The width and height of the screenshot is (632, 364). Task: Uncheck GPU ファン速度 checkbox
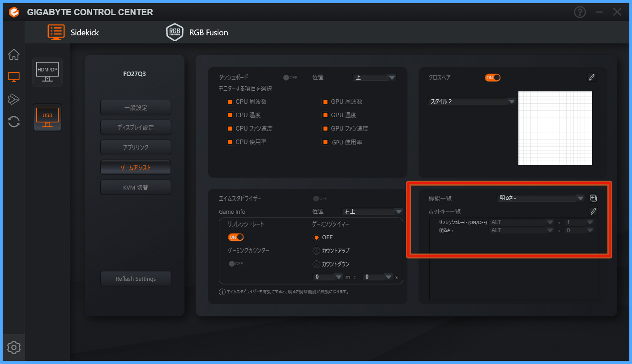click(325, 128)
